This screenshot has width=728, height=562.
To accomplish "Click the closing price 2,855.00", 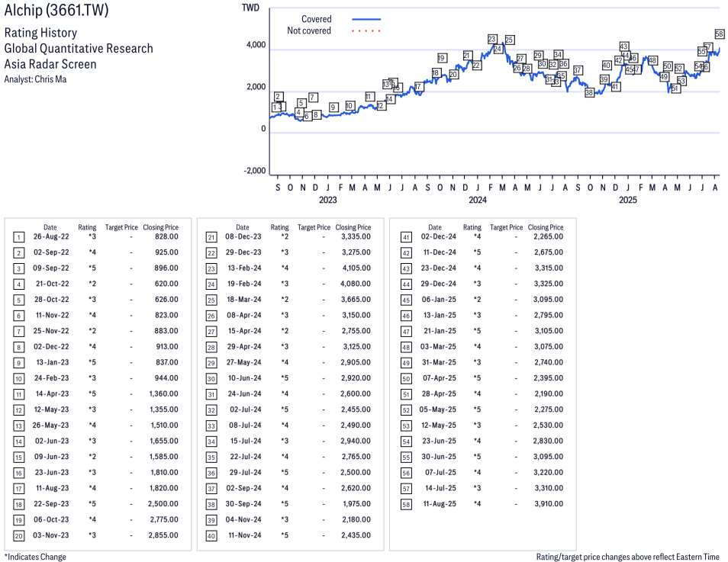I will (163, 535).
